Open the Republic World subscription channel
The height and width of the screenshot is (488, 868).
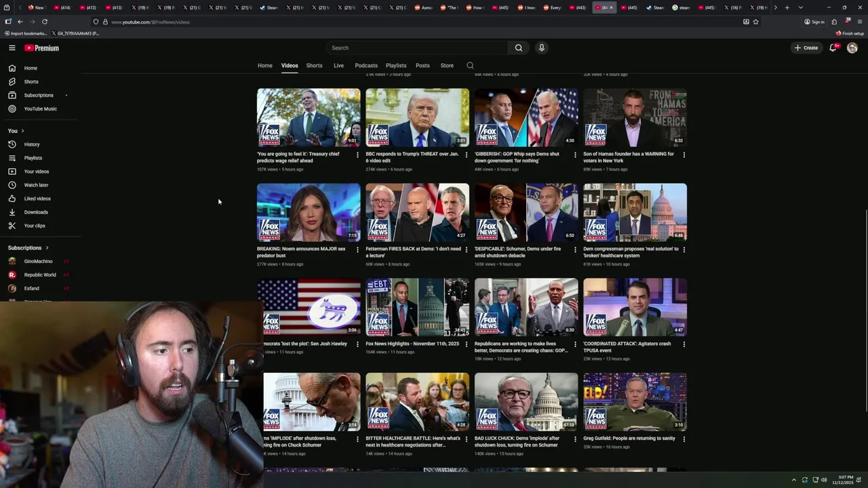click(39, 275)
